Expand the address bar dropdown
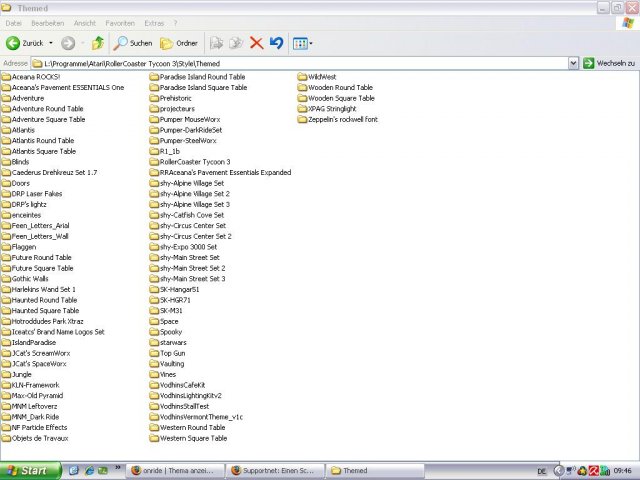Viewport: 640px width, 480px height. pyautogui.click(x=573, y=63)
